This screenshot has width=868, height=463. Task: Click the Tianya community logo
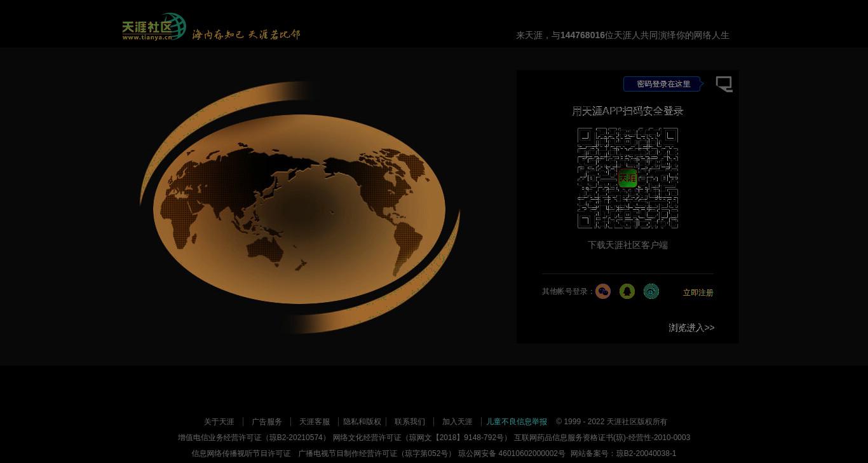[x=154, y=27]
